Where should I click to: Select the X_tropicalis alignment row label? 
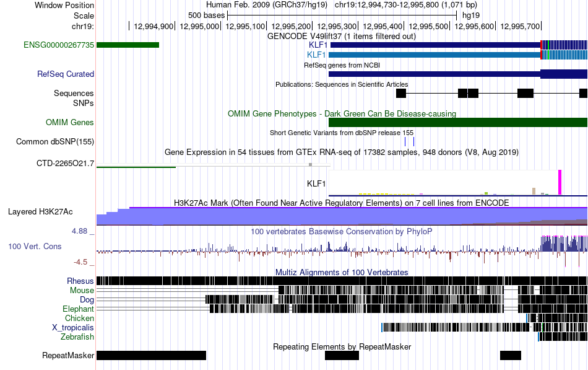click(x=73, y=328)
